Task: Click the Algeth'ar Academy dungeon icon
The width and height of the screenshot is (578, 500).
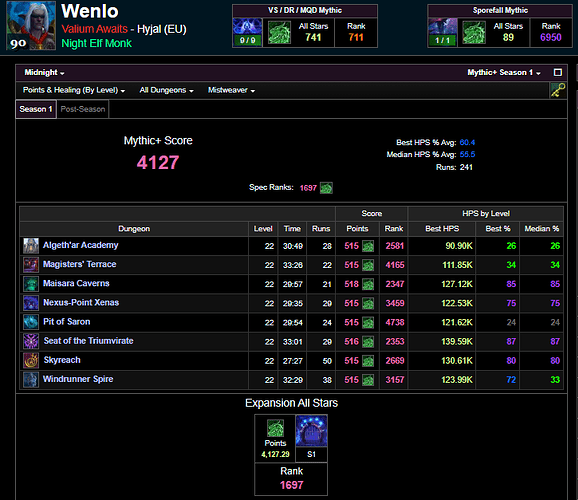Action: pos(31,246)
